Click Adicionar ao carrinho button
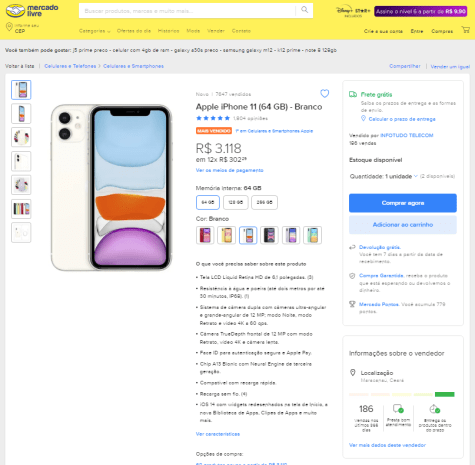 pos(403,225)
